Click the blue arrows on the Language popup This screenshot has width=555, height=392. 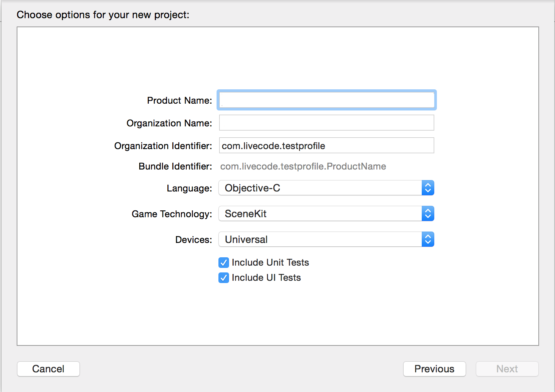click(428, 188)
